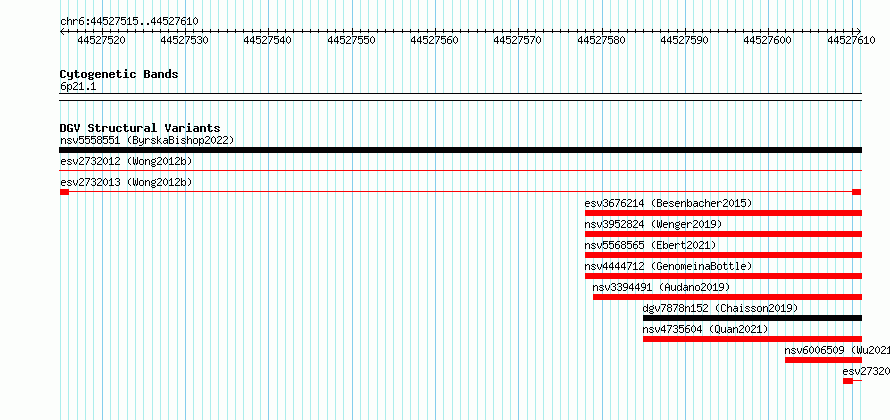Click ruler position 44527580
890x420 pixels.
[602, 40]
